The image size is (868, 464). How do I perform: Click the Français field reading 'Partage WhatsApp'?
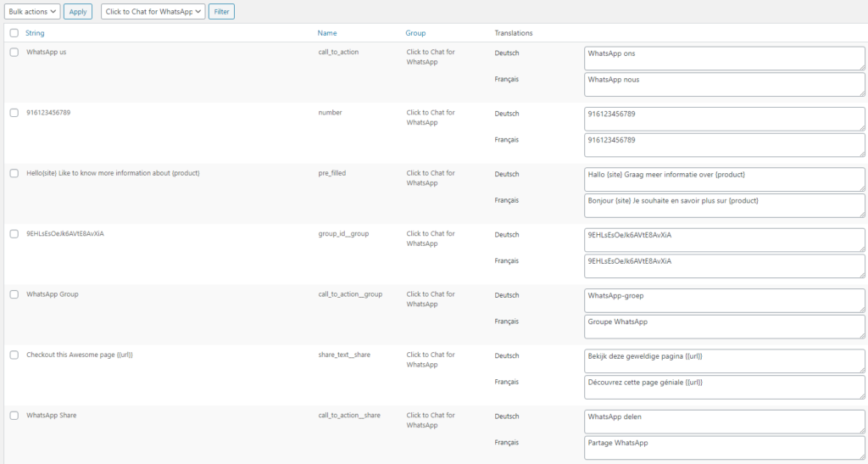725,447
